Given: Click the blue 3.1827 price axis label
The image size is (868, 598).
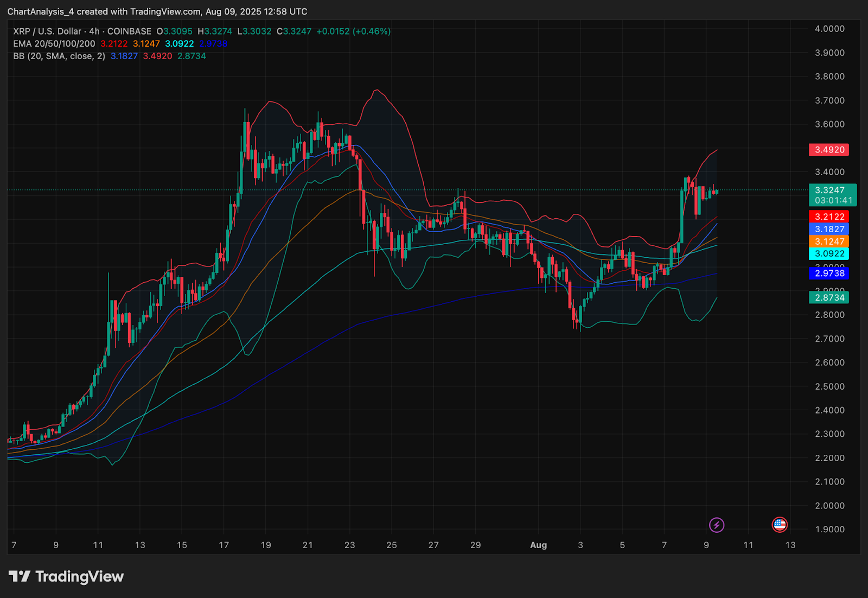Looking at the screenshot, I should click(x=829, y=229).
